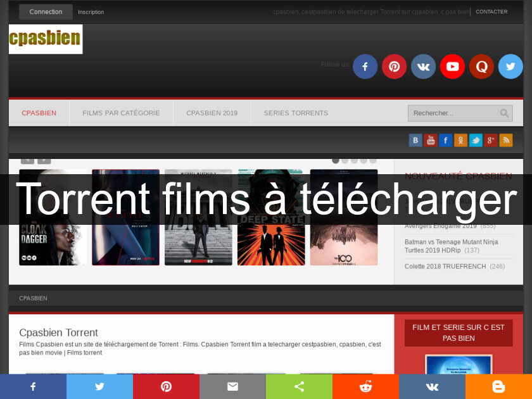Select the fourth carousel dot
This screenshot has width=532, height=399.
coord(364,160)
